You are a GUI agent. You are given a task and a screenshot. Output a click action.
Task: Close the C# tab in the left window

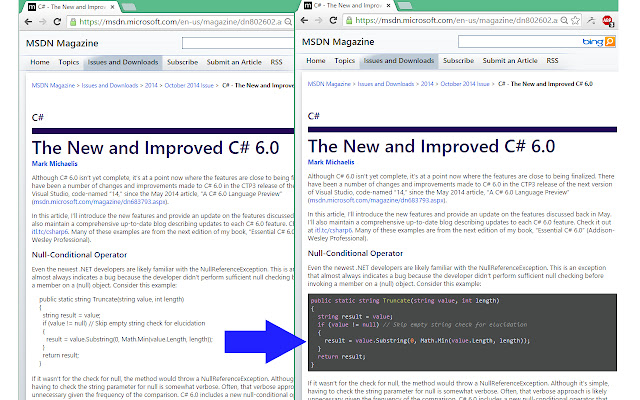113,7
